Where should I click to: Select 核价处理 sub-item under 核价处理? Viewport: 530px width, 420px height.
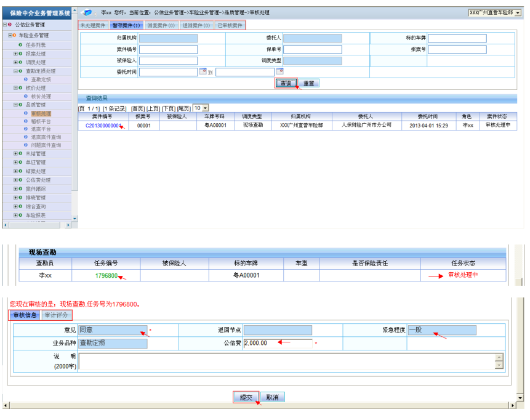(41, 96)
